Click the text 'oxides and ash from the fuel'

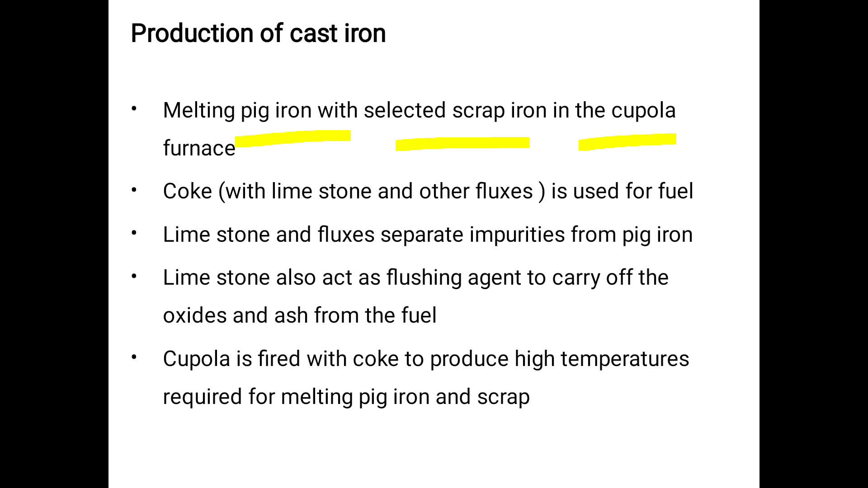pyautogui.click(x=300, y=315)
